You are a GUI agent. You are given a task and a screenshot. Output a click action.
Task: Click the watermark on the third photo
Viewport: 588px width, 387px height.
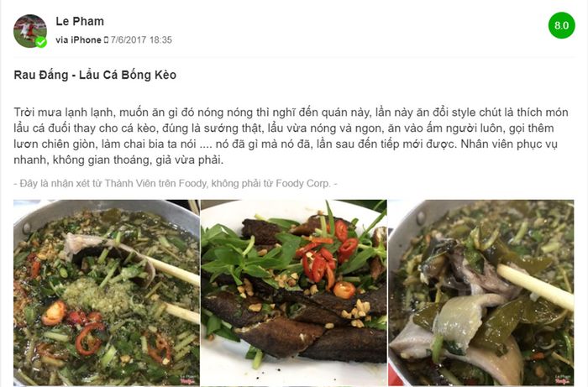point(563,379)
